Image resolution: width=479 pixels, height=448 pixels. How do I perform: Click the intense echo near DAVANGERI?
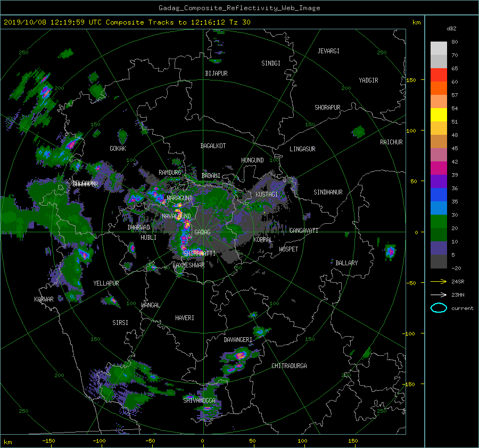[241, 356]
